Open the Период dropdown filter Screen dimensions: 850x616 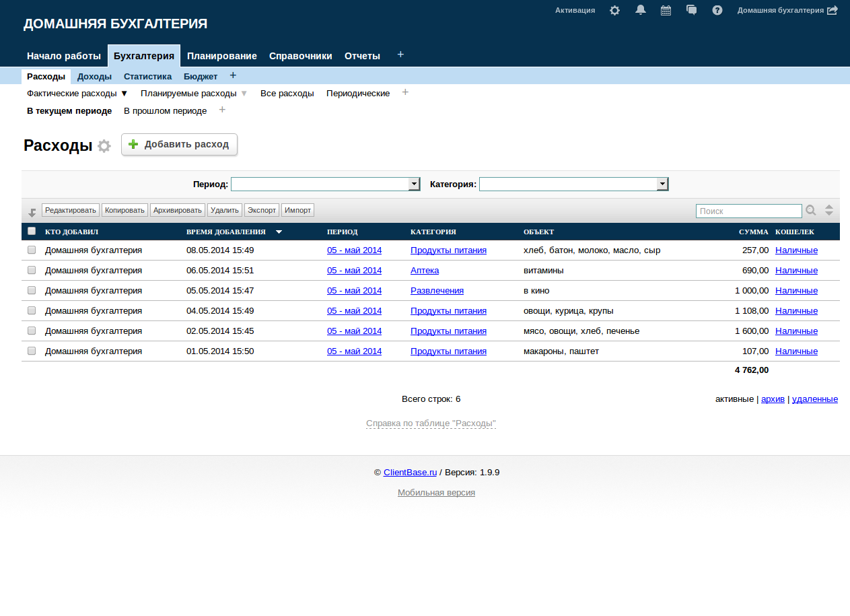click(x=414, y=184)
